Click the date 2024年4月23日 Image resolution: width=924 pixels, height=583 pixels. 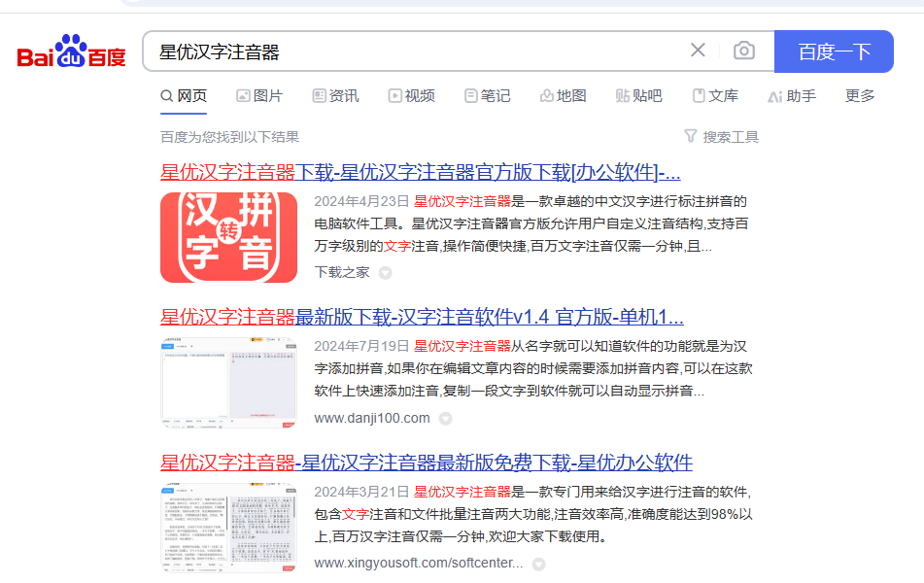pos(361,201)
